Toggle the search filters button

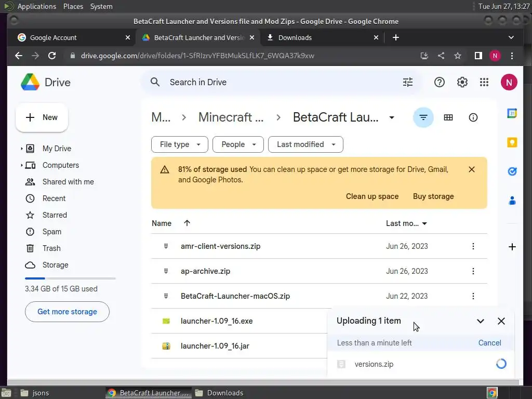tap(423, 117)
